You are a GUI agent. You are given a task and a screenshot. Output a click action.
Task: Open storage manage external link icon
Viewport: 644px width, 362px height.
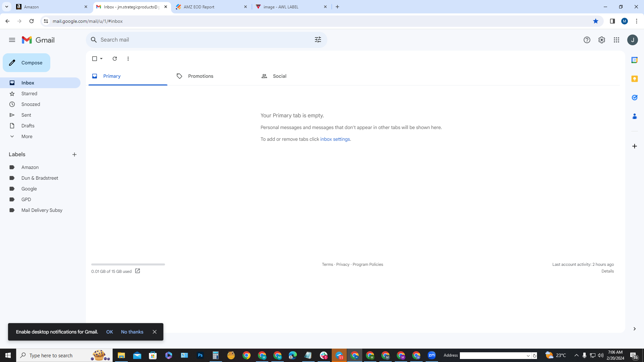click(138, 271)
